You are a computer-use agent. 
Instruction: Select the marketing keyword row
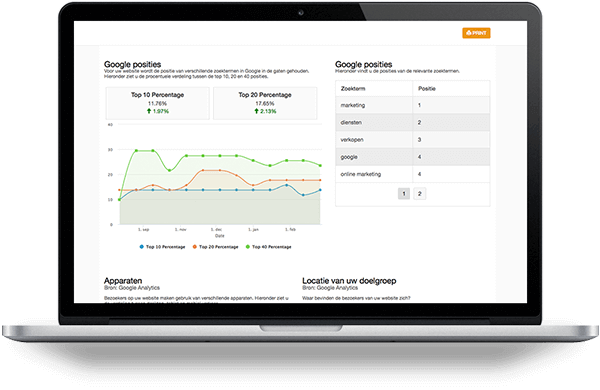tap(412, 105)
